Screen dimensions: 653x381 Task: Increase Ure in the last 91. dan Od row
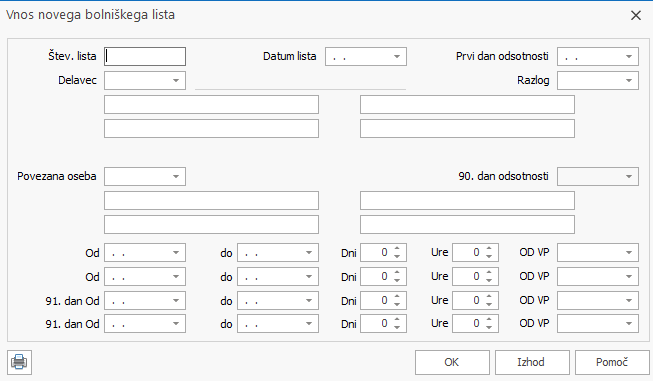click(489, 320)
